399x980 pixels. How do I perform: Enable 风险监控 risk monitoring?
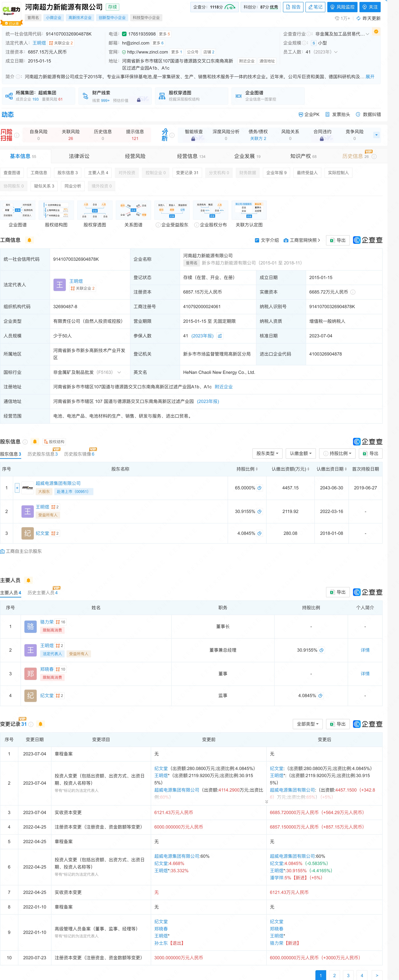[342, 7]
